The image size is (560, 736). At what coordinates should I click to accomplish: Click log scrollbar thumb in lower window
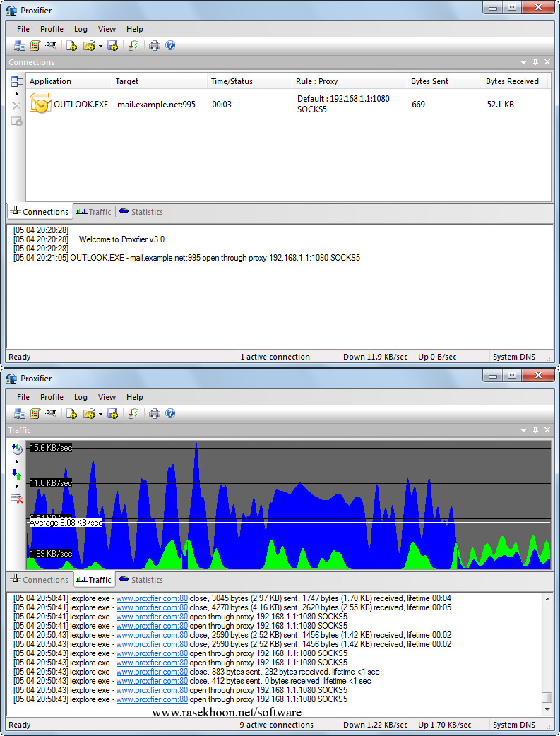pos(547,698)
